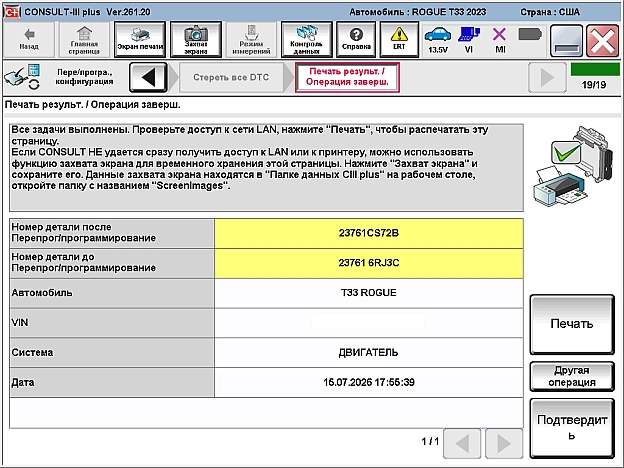The height and width of the screenshot is (468, 624).
Task: Click the Печать результ. / Операция заверш. heading
Action: pyautogui.click(x=92, y=105)
